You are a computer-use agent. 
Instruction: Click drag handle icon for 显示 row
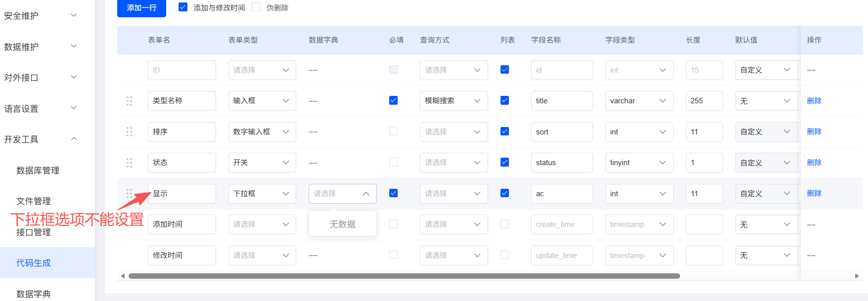129,193
